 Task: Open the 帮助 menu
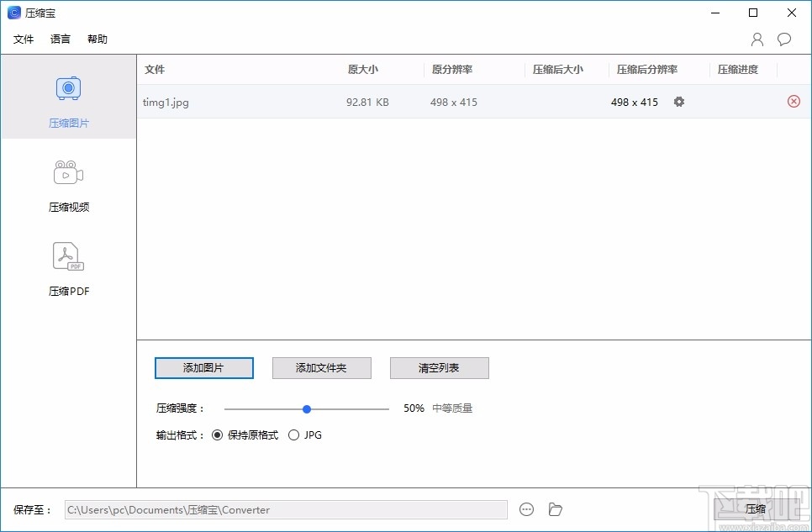click(x=97, y=39)
